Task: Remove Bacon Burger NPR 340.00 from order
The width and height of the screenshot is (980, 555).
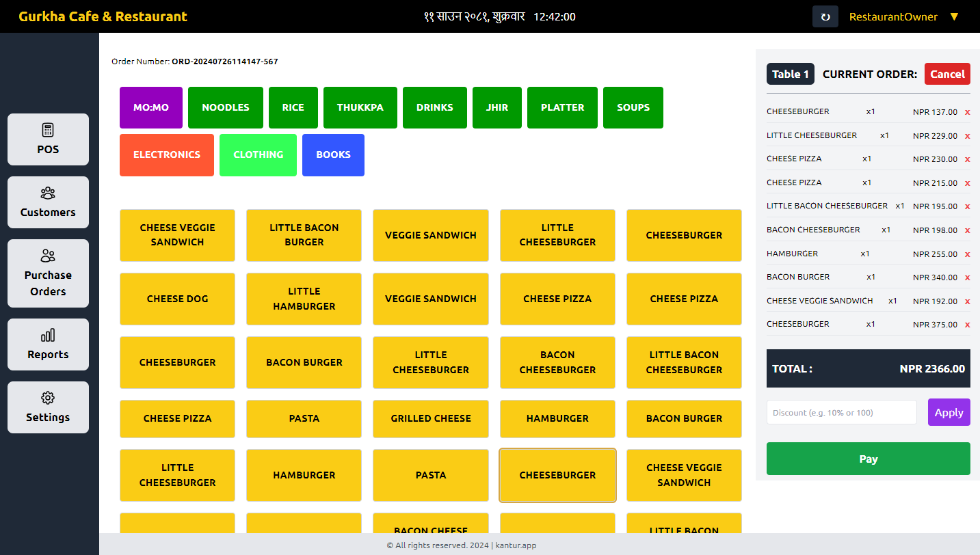Action: 968,277
